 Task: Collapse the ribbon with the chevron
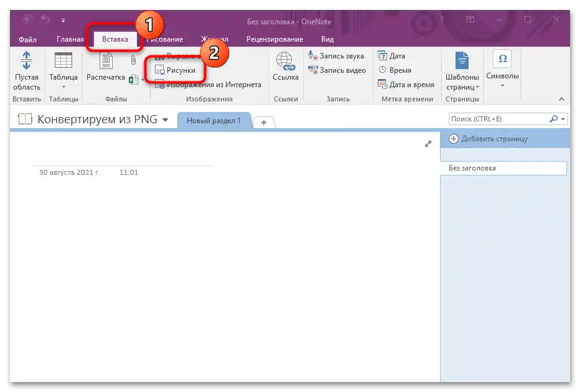click(x=561, y=99)
